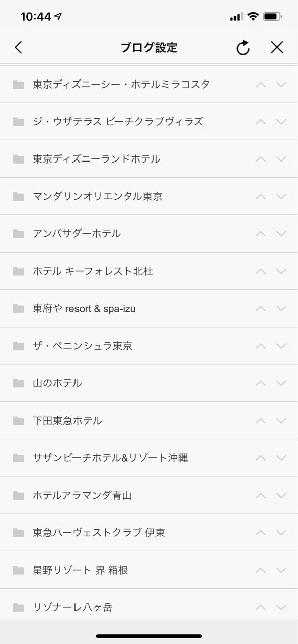Move アンバサダーホテル down one position
Image resolution: width=298 pixels, height=644 pixels.
(x=281, y=233)
